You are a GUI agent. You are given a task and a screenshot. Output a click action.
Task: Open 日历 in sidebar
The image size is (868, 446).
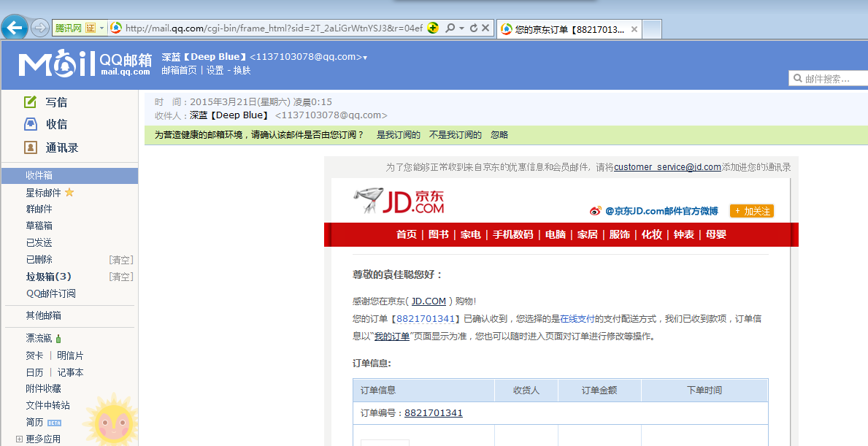(x=34, y=372)
